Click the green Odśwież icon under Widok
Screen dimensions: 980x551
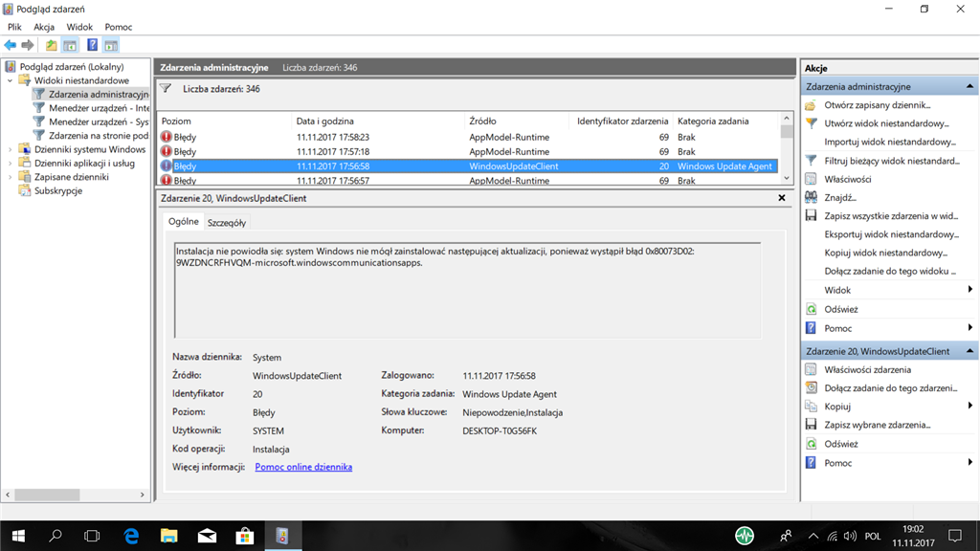812,309
